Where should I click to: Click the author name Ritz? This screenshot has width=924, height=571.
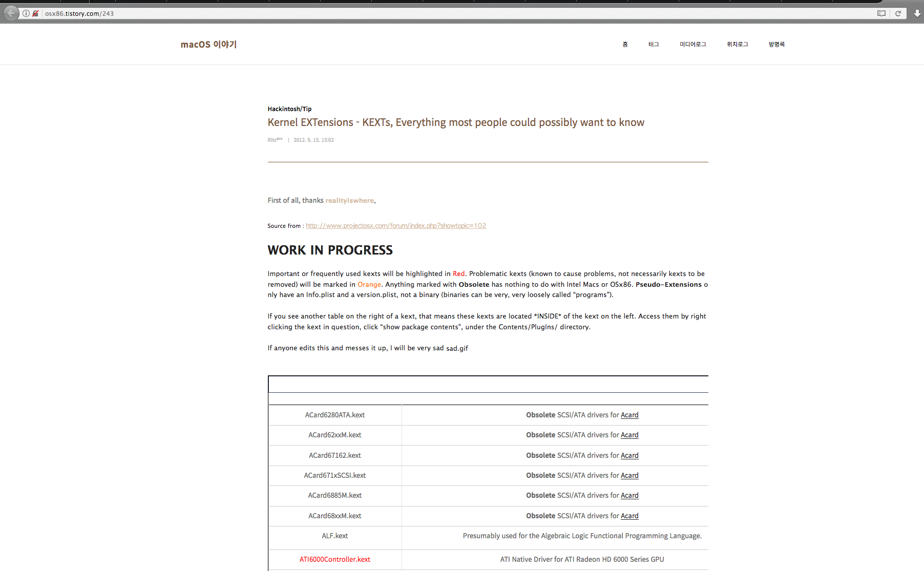point(275,140)
